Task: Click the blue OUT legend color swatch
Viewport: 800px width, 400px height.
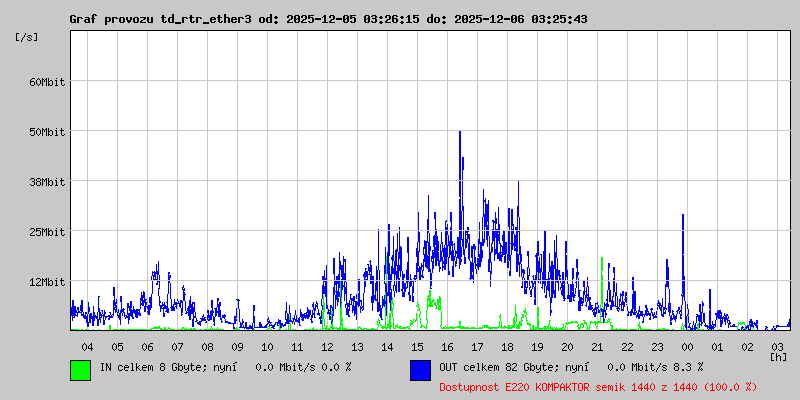Action: (420, 369)
